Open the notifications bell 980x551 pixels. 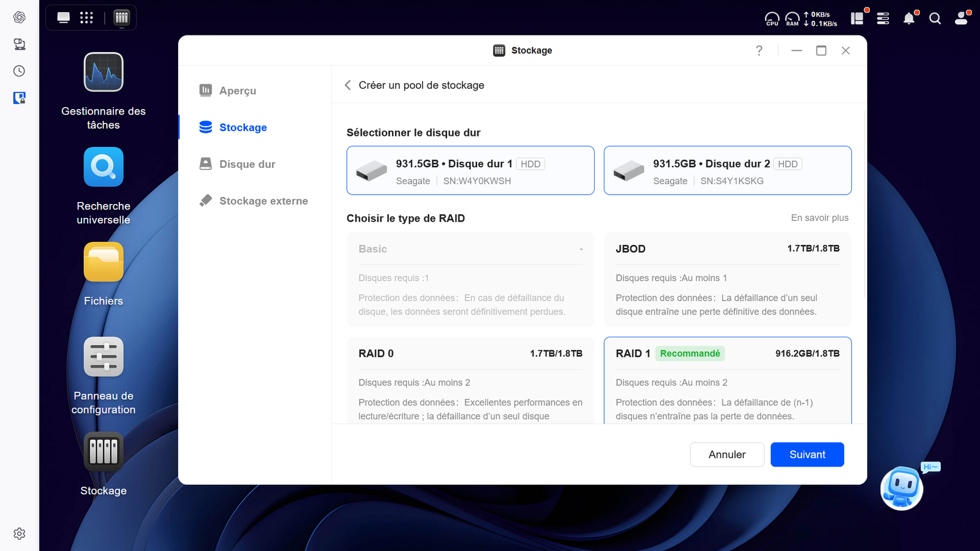(x=909, y=18)
